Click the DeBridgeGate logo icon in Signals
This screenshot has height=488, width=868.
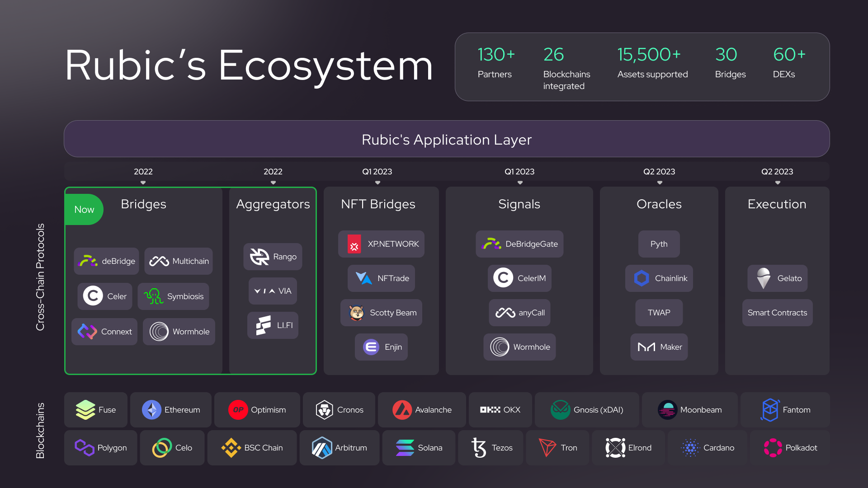point(492,244)
